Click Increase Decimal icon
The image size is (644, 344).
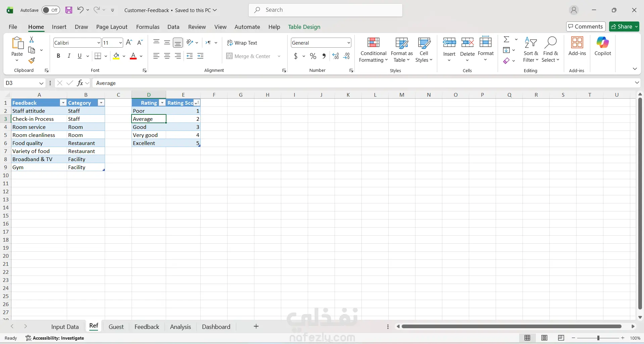tap(335, 56)
